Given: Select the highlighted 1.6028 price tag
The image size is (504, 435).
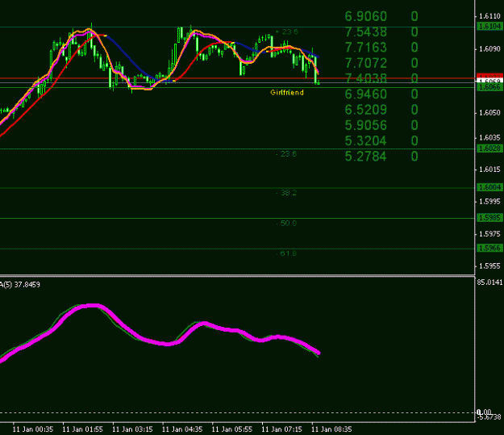Looking at the screenshot, I should click(x=489, y=148).
